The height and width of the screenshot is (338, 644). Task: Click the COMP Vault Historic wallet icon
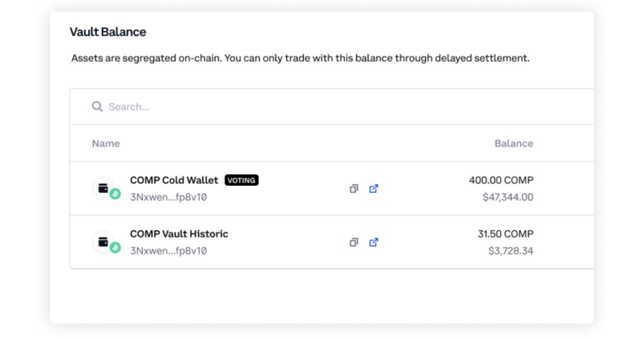[103, 242]
